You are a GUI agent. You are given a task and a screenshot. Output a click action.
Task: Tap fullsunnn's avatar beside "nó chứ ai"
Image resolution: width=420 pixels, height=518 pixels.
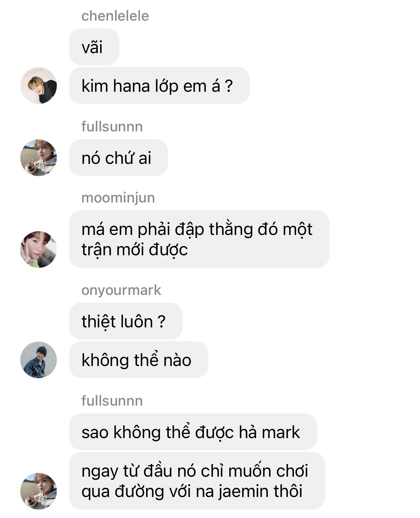(39, 158)
